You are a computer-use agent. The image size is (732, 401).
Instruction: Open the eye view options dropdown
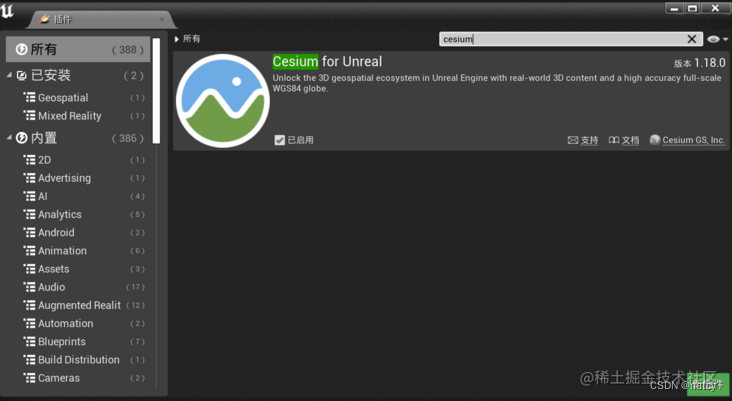coord(717,39)
